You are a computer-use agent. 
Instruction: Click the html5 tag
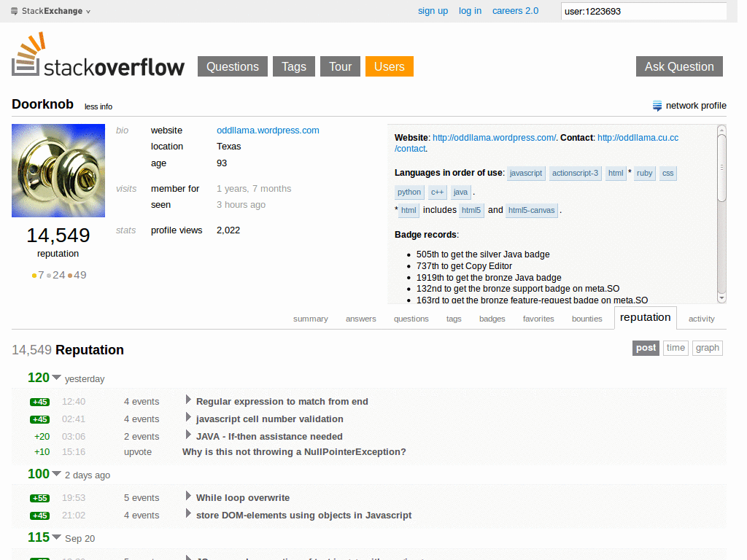tap(471, 211)
